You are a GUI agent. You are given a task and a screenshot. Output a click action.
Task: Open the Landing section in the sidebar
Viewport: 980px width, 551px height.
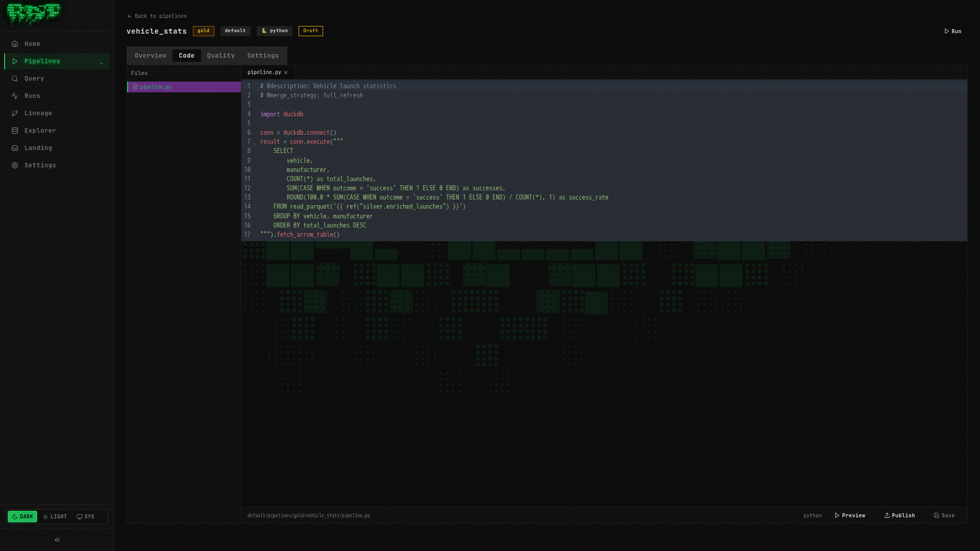[x=38, y=147]
